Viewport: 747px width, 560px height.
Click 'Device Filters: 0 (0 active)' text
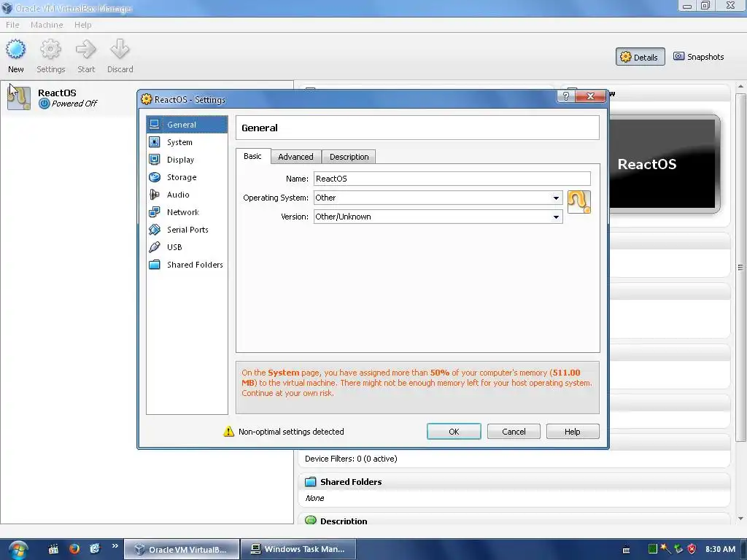pyautogui.click(x=351, y=459)
